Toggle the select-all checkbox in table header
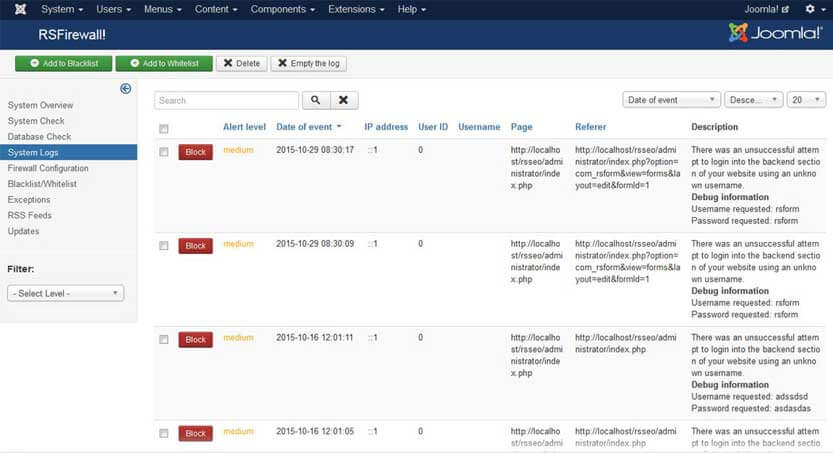833x453 pixels. (164, 128)
